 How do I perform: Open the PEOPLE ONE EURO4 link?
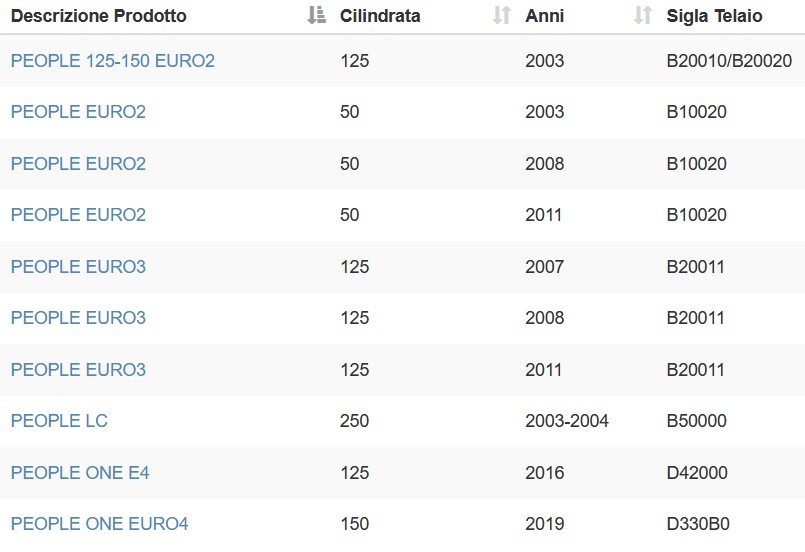[100, 523]
